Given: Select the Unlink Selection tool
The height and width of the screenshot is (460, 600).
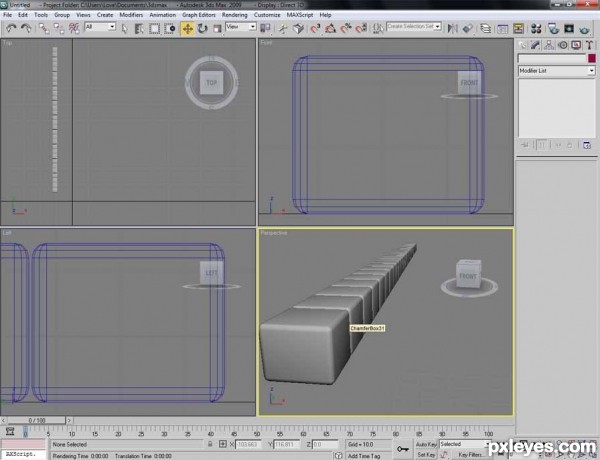Looking at the screenshot, I should point(59,28).
